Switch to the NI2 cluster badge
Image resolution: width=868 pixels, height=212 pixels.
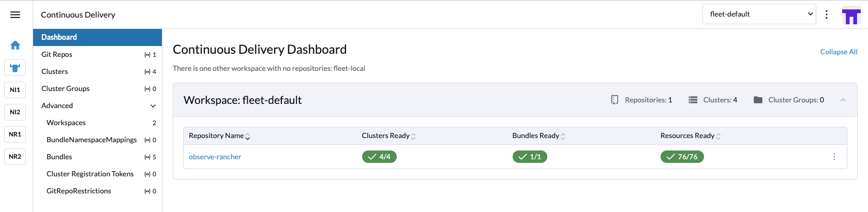15,112
